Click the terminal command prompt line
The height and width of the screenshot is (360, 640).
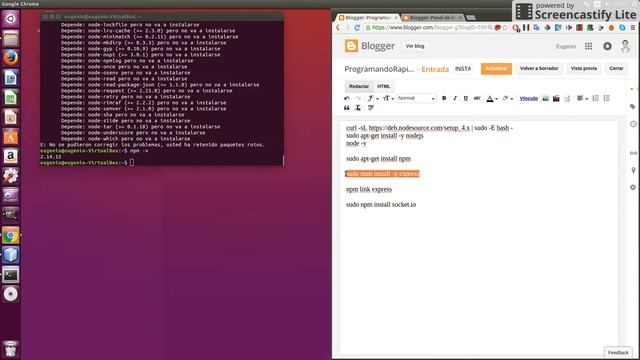click(87, 162)
